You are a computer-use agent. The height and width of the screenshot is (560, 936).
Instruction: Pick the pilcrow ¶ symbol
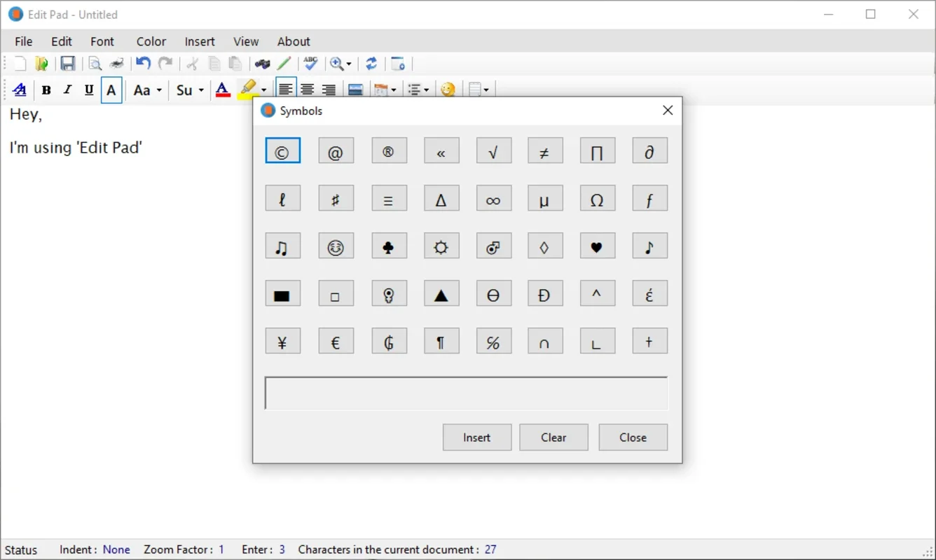click(x=441, y=341)
